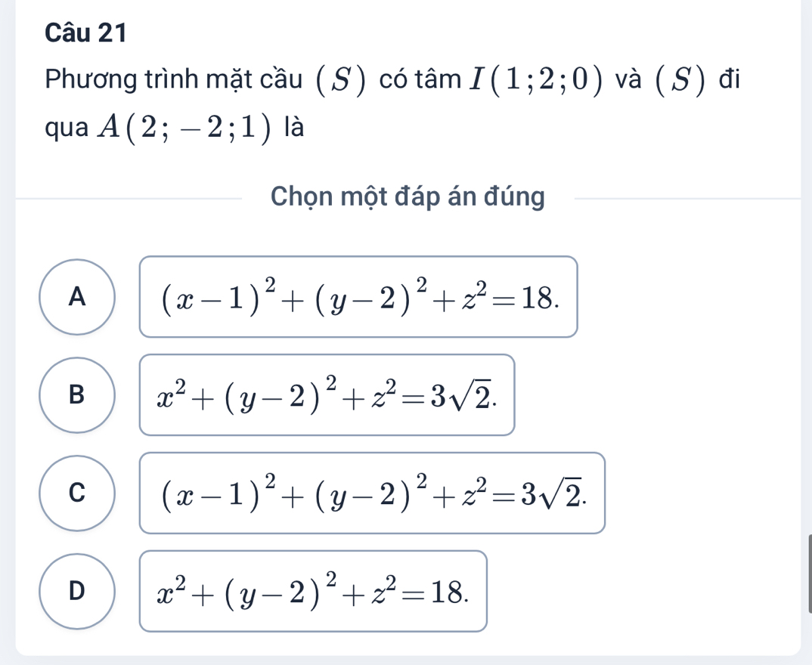The height and width of the screenshot is (665, 812).
Task: Click answer box (x−1)²+(y−2)²+z²=18
Action: coord(358,297)
